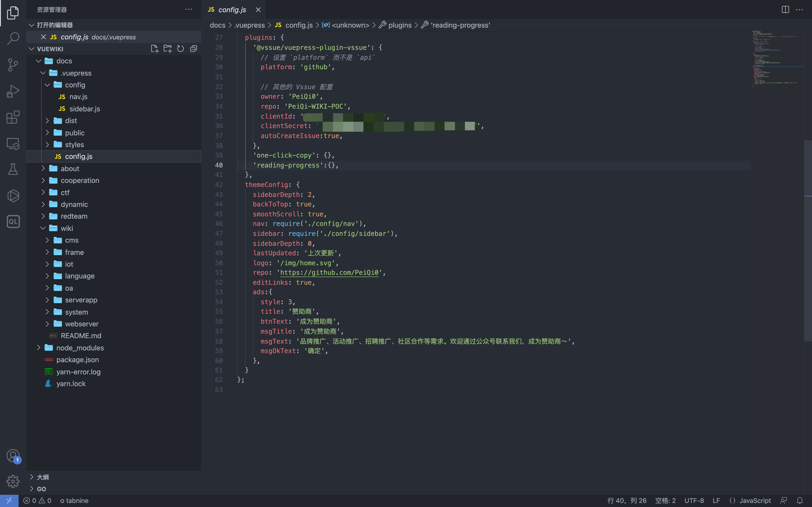Image resolution: width=812 pixels, height=507 pixels.
Task: Open the Source Control view
Action: click(x=13, y=65)
